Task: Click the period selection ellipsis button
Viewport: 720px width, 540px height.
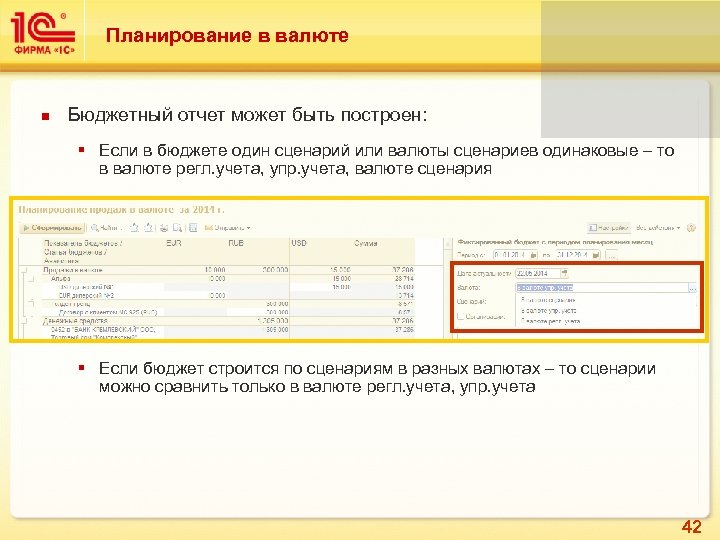Action: click(x=612, y=254)
